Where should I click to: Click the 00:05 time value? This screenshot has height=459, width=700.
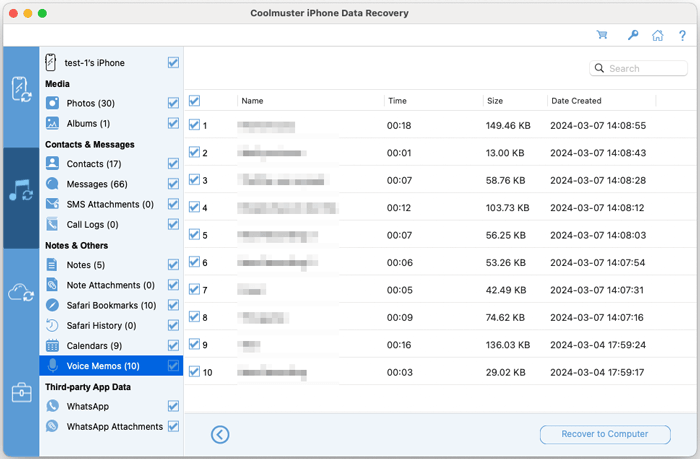(x=400, y=290)
